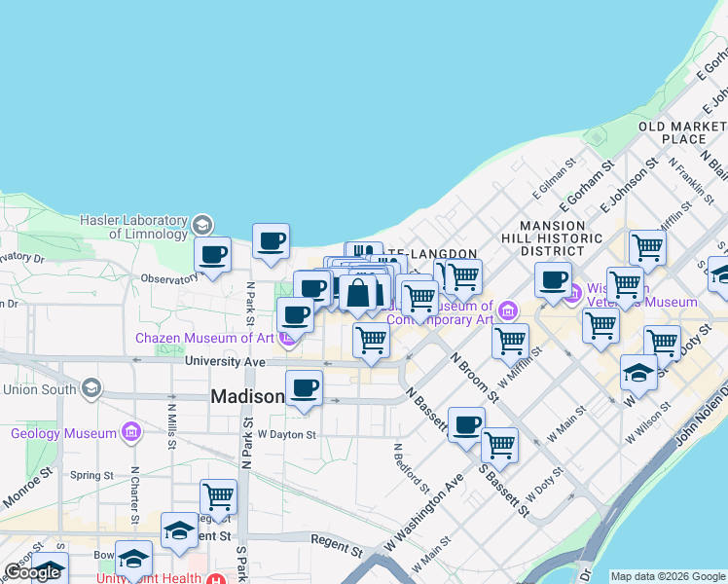Screen dimensions: 728x584
Task: Select the University Ave street label
Action: (225, 361)
